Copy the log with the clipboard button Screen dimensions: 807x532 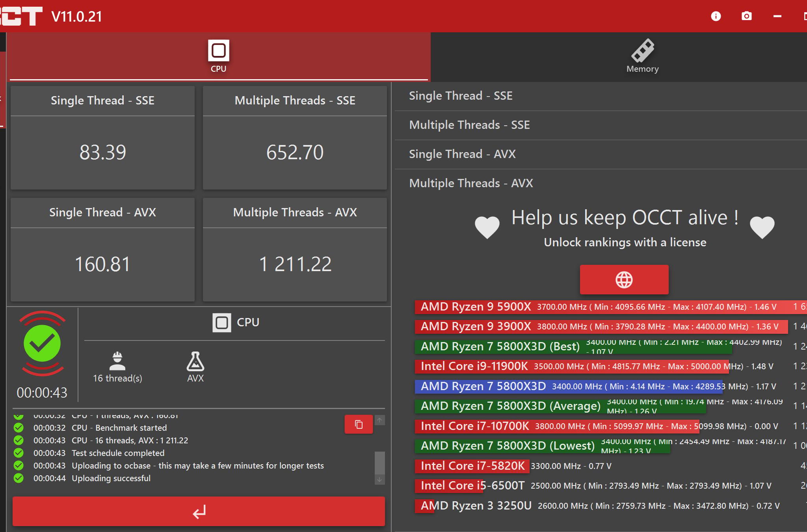point(359,424)
